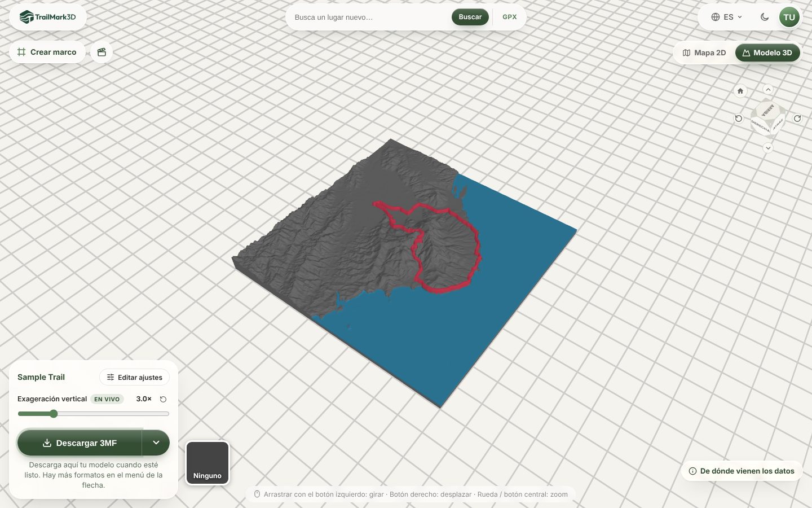
Task: Select the Ninguno base color thumbnail
Action: pos(208,463)
